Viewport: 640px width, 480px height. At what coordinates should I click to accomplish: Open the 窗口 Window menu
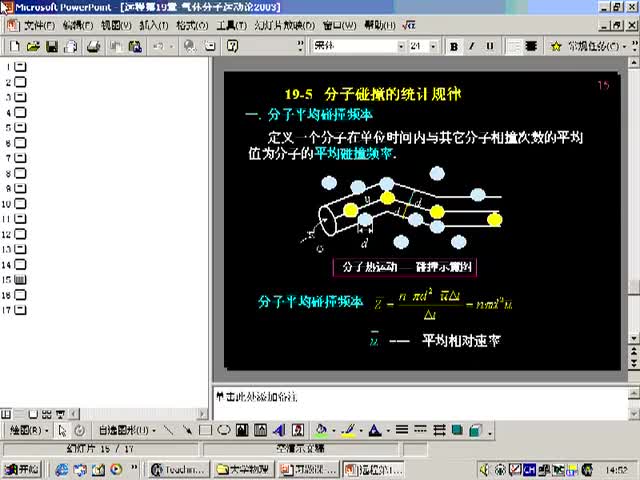[x=339, y=26]
